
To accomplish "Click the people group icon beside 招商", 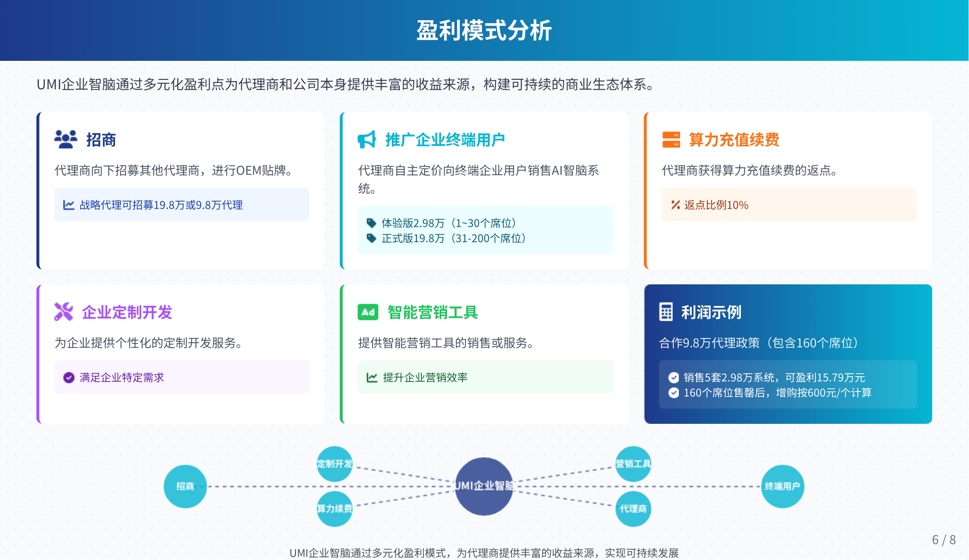I will pos(65,139).
